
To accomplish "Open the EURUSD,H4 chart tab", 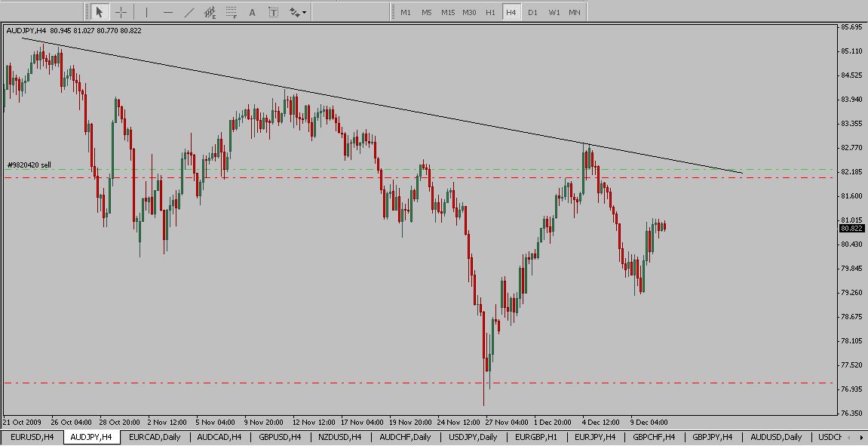I will [x=32, y=437].
